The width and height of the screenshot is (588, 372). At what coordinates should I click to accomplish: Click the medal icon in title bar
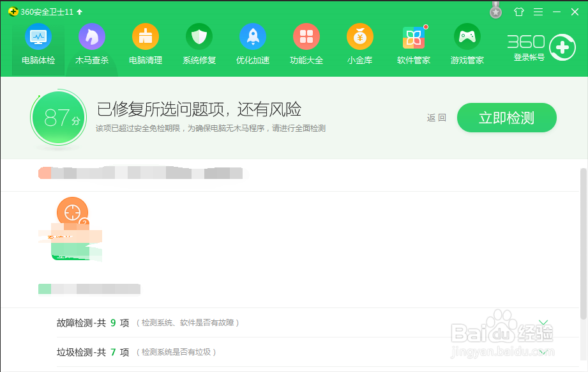pos(496,10)
